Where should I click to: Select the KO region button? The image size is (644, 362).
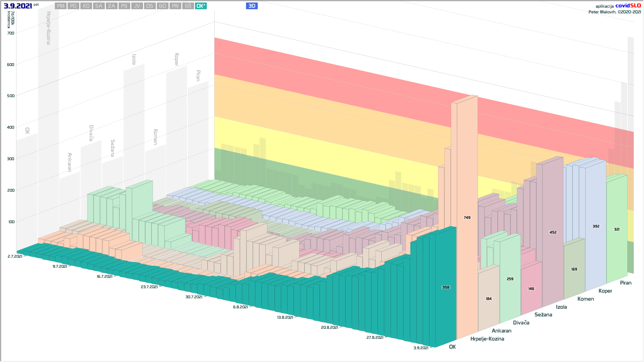click(86, 6)
